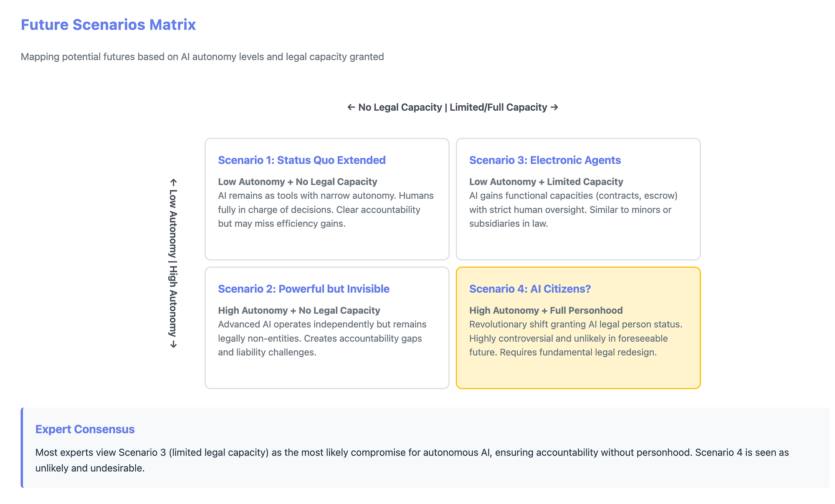Click the Mapping potential futures subtitle text

coord(202,56)
